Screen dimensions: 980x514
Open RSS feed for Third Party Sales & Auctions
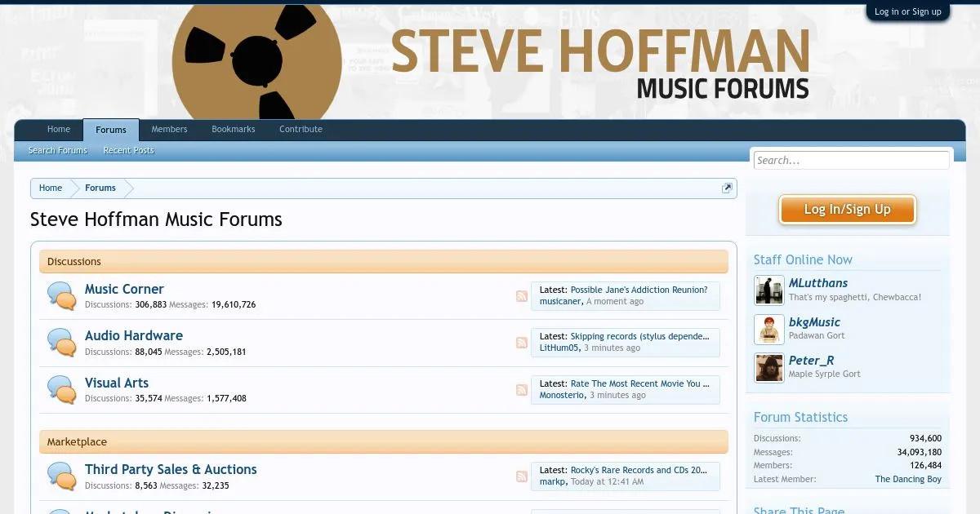[x=522, y=476]
